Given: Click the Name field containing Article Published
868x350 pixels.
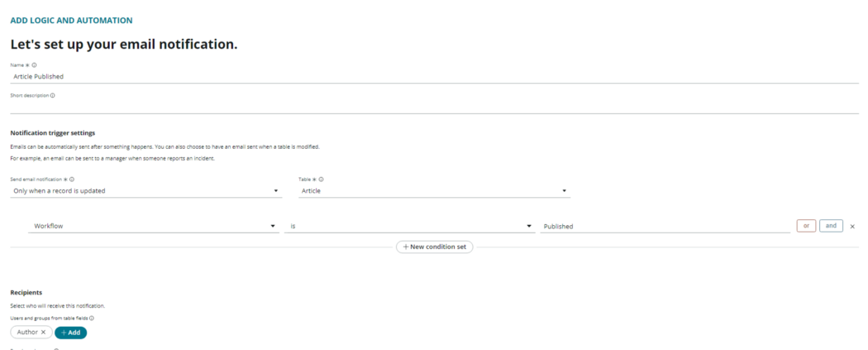Looking at the screenshot, I should pos(435,76).
